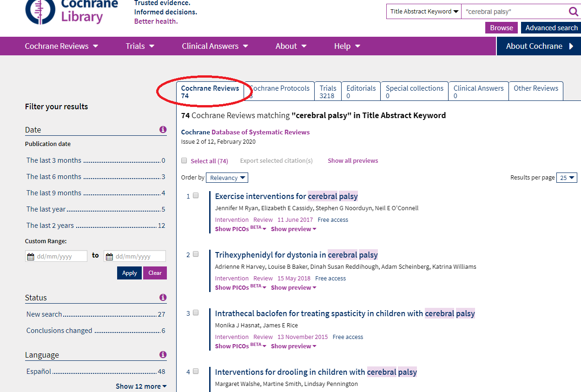Select the Cochrane Reviews 74 results tab

[x=210, y=92]
